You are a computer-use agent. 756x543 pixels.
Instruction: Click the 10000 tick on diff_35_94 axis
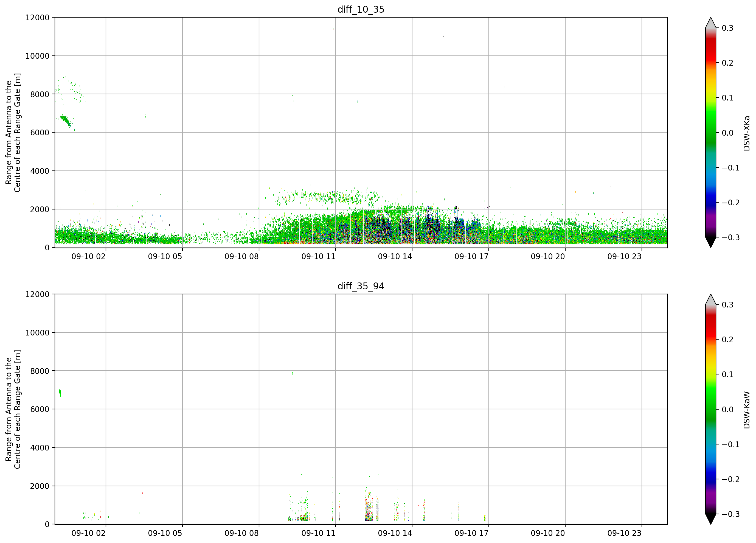[x=37, y=333]
